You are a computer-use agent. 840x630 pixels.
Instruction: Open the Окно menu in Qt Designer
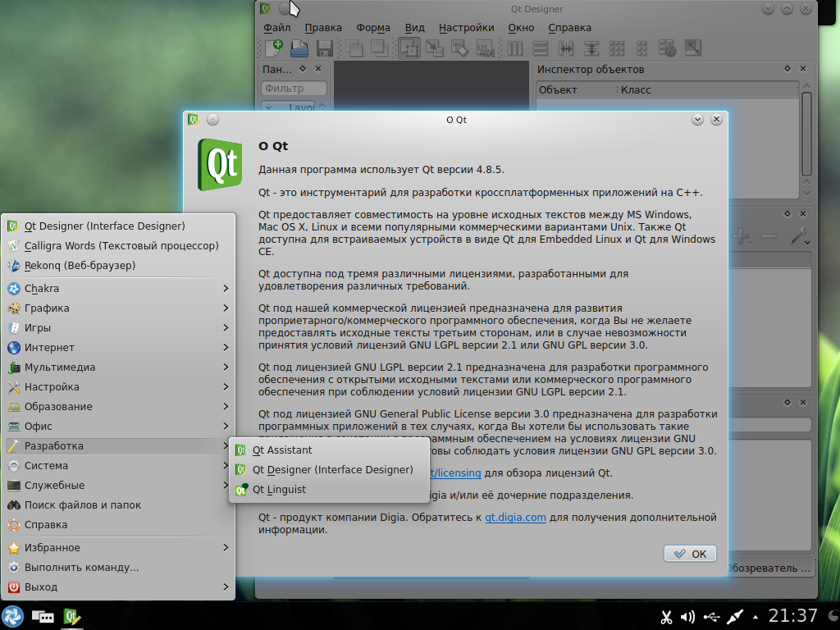pos(521,28)
